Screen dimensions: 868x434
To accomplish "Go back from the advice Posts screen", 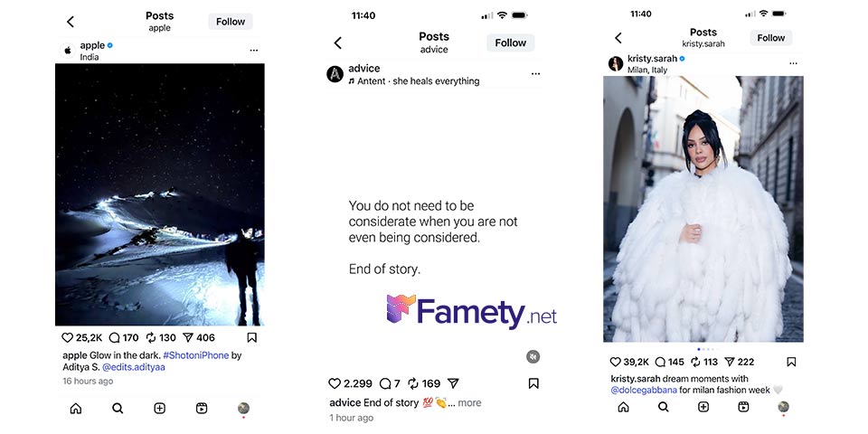I will [x=337, y=42].
